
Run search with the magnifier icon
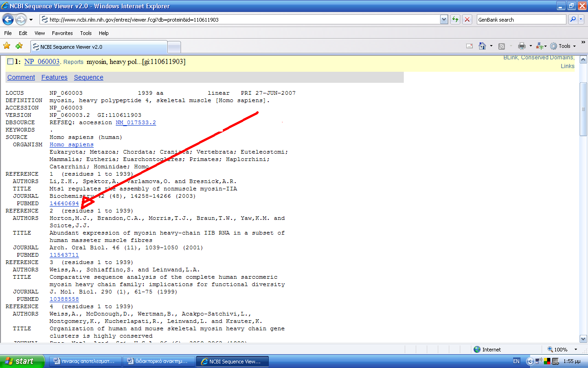pyautogui.click(x=573, y=20)
